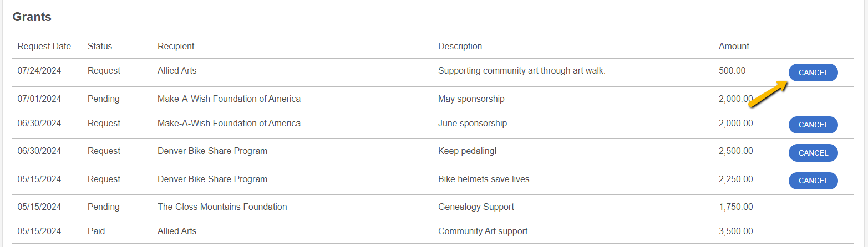Click the 1,750.00 amount cell

click(736, 207)
